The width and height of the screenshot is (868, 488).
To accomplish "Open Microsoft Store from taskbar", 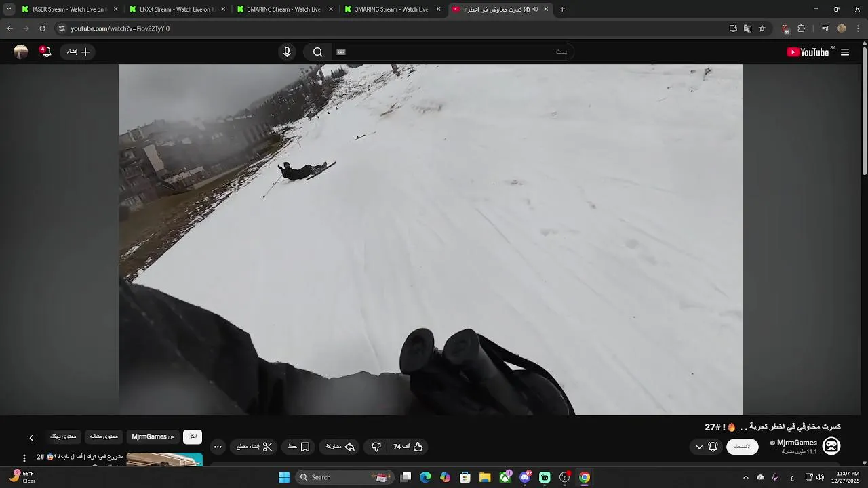I will coord(465,477).
